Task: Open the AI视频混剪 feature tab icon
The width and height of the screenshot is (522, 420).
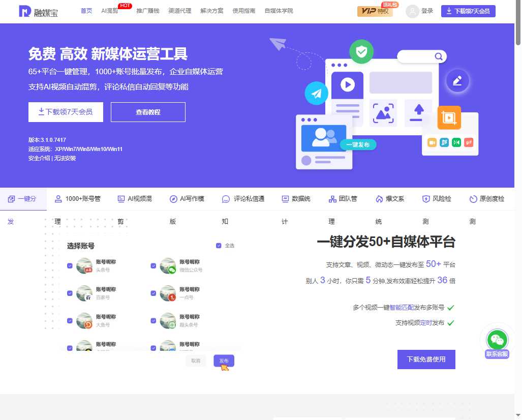Action: coord(121,199)
